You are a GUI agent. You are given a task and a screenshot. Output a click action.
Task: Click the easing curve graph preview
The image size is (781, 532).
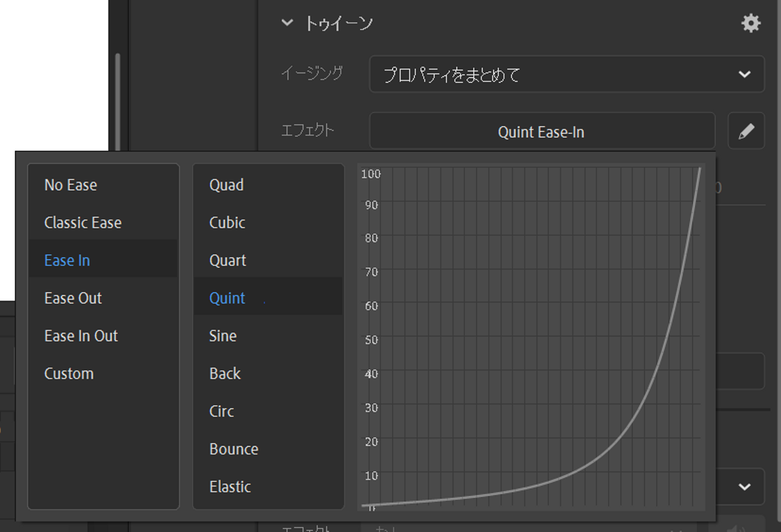tap(532, 337)
